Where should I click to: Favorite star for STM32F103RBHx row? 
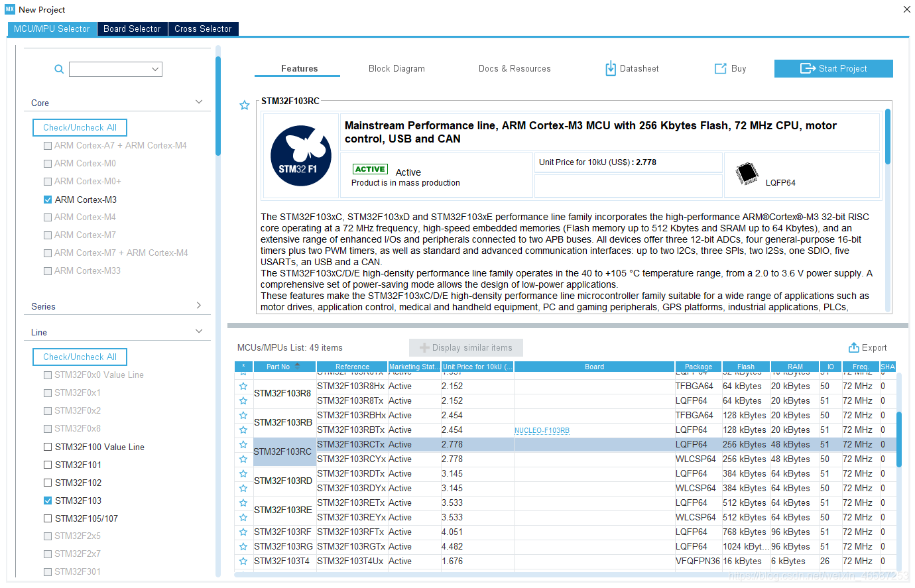coord(243,416)
